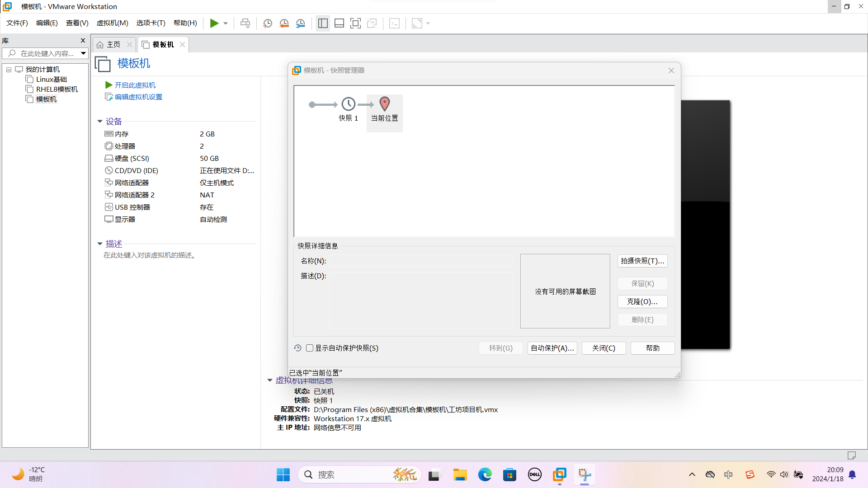
Task: Select the 快照 1 clock icon
Action: 348,104
